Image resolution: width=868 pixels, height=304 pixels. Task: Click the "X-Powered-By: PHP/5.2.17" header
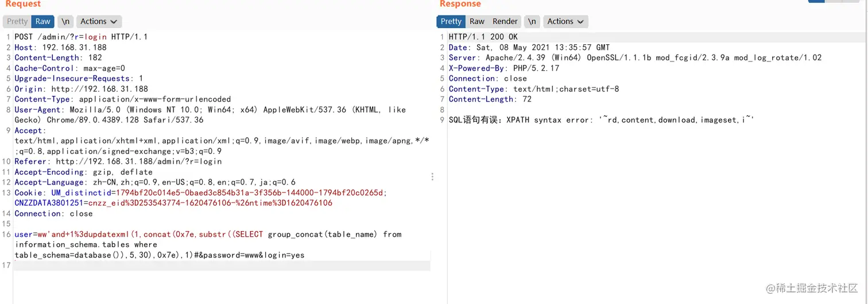point(504,68)
